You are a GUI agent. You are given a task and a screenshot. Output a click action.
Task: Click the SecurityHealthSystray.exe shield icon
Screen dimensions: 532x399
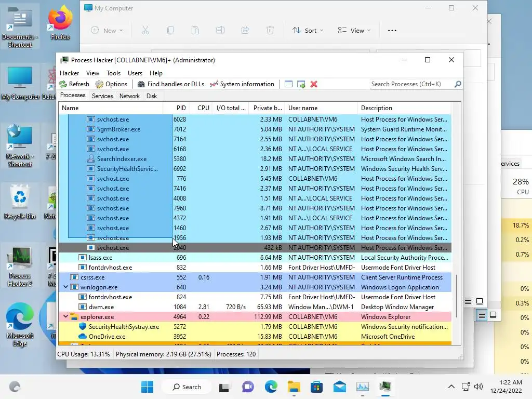(83, 326)
